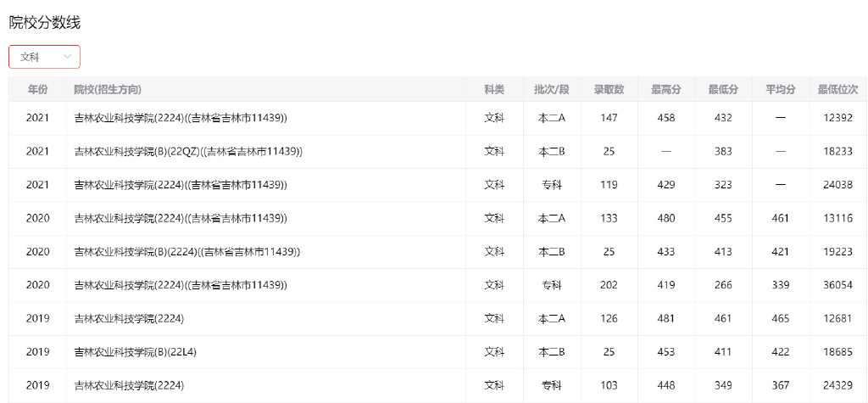Screen dimensions: 868x403
Task: Select the 2021 吉林农业科技学院(B)(22QZ) entry
Action: pyautogui.click(x=188, y=151)
